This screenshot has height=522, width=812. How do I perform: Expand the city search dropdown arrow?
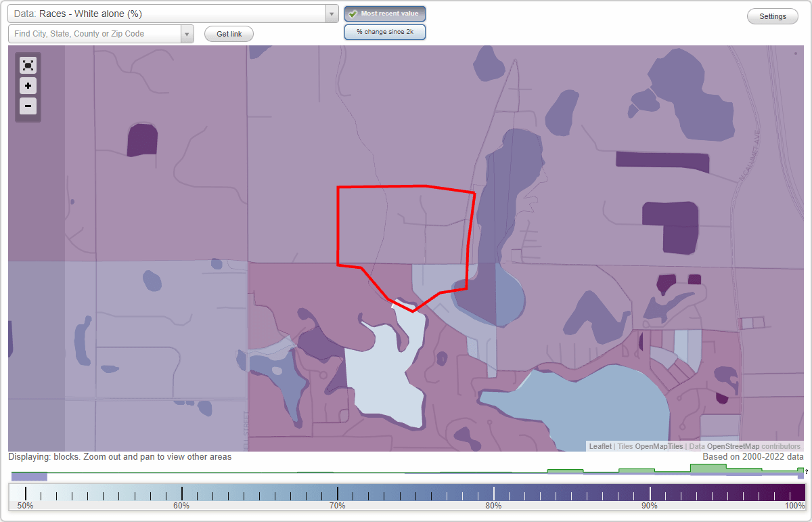click(x=187, y=34)
